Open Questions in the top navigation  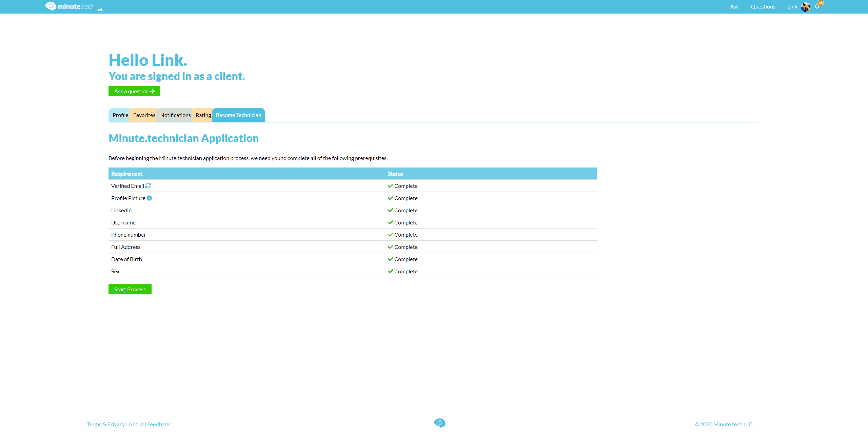[x=763, y=7]
